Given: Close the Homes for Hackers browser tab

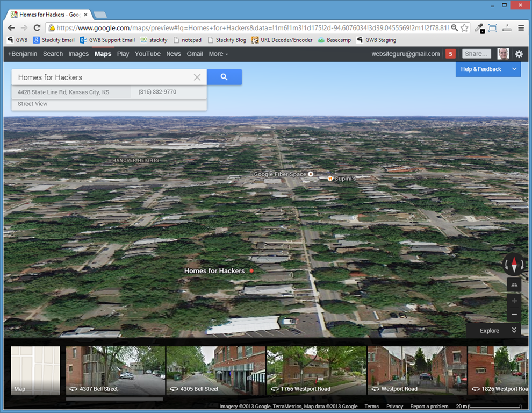Looking at the screenshot, I should pos(85,15).
